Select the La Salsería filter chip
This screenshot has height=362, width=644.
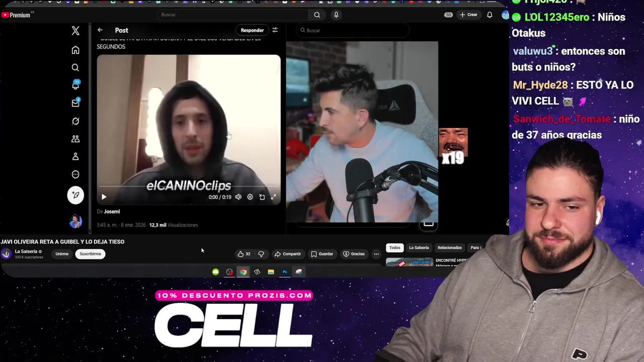(419, 247)
